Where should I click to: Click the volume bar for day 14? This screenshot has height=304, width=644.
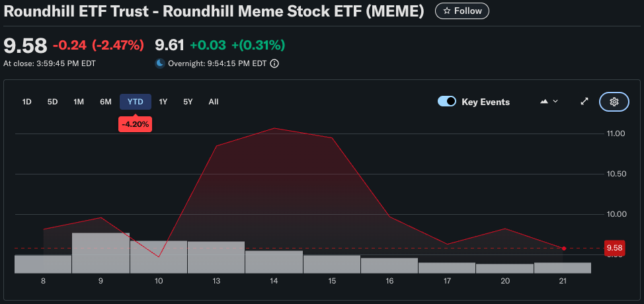274,262
